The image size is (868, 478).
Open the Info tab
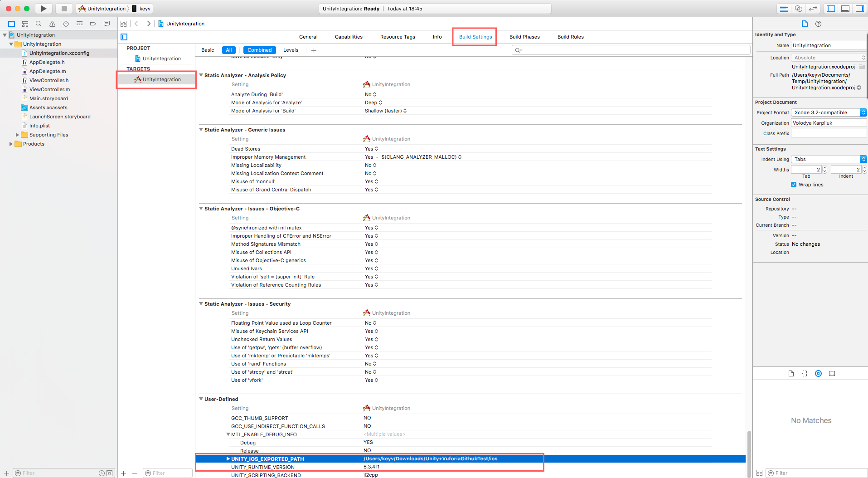click(437, 37)
